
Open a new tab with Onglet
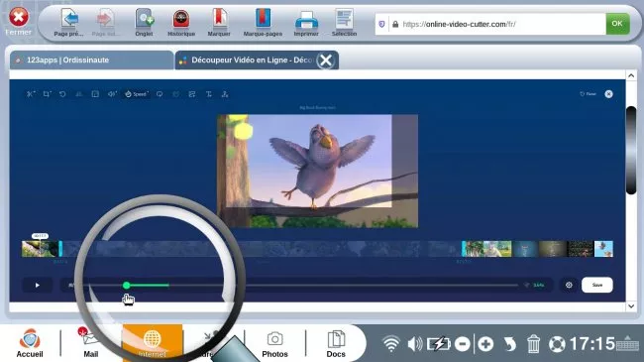click(x=145, y=23)
